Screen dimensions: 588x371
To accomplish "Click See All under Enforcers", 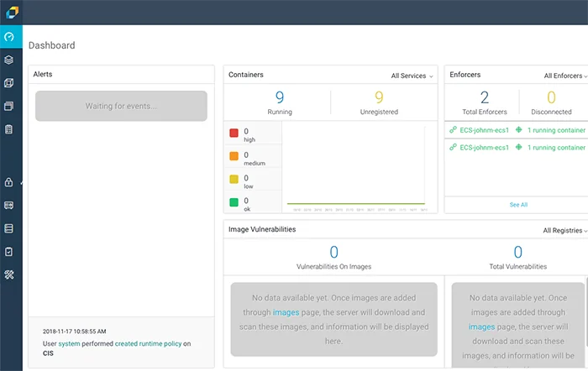I will pyautogui.click(x=518, y=205).
